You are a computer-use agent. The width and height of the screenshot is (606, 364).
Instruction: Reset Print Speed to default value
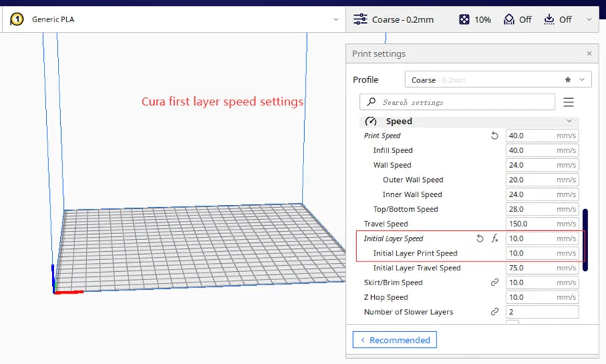click(x=494, y=136)
